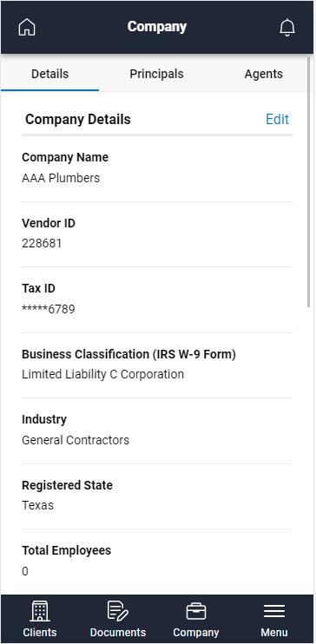Click the masked Tax ID value
Screen dimensions: 316x644
click(x=49, y=309)
